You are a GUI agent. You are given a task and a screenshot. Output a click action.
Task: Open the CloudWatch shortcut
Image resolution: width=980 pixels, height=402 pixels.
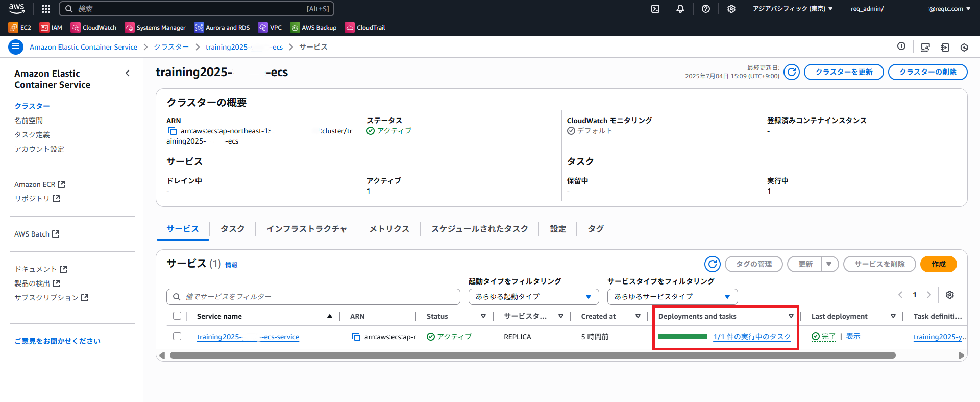click(x=94, y=28)
